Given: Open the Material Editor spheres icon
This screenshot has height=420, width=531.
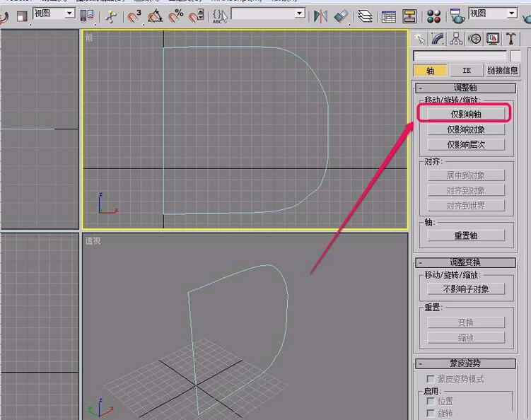Looking at the screenshot, I should tap(433, 16).
